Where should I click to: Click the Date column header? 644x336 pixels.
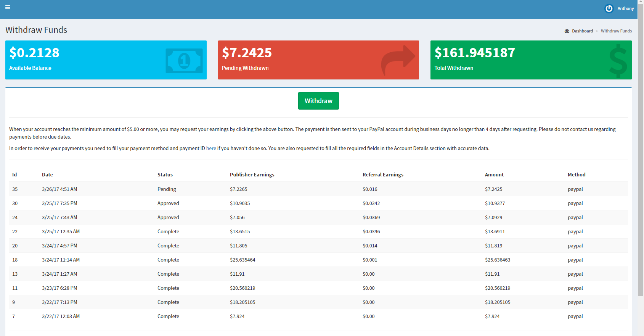click(47, 175)
